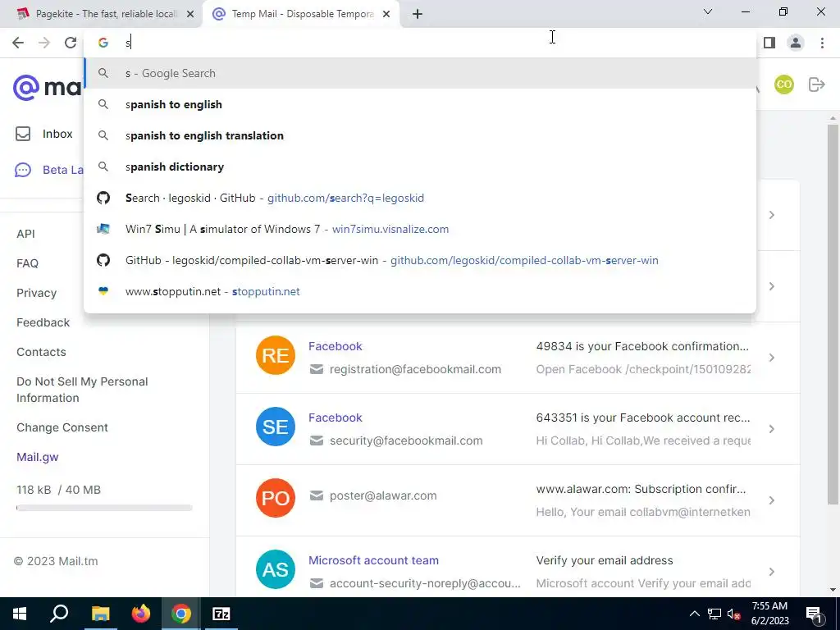This screenshot has width=840, height=630.
Task: Open the tab search chevron in title bar
Action: click(x=708, y=11)
